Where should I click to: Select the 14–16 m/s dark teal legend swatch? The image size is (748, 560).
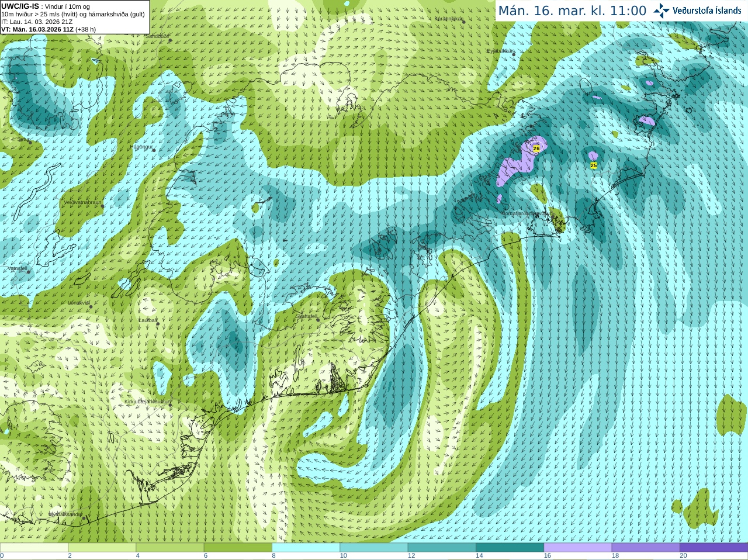click(x=510, y=548)
